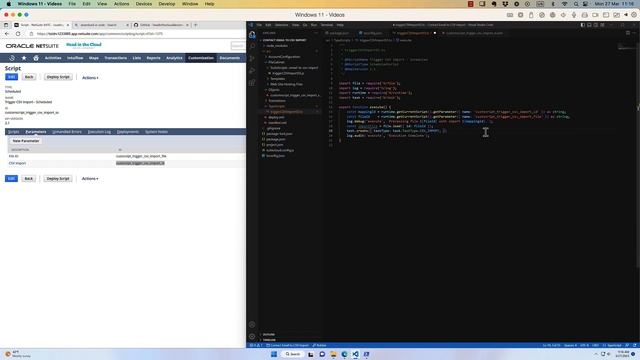Viewport: 640px width, 360px height.
Task: Open Task View on Windows taskbar
Action: click(311, 354)
